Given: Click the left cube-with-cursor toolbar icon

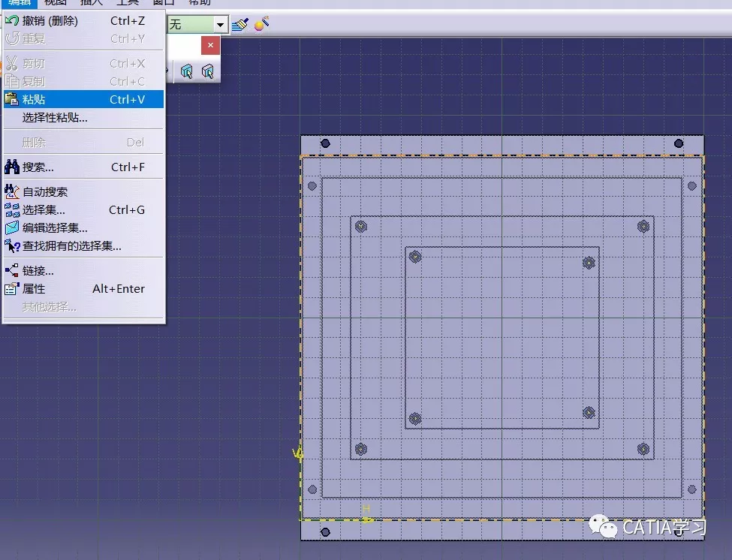Looking at the screenshot, I should coord(187,71).
